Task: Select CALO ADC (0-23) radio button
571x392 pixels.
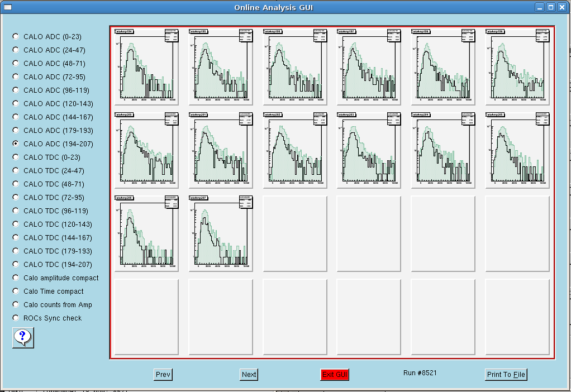Action: [x=16, y=36]
